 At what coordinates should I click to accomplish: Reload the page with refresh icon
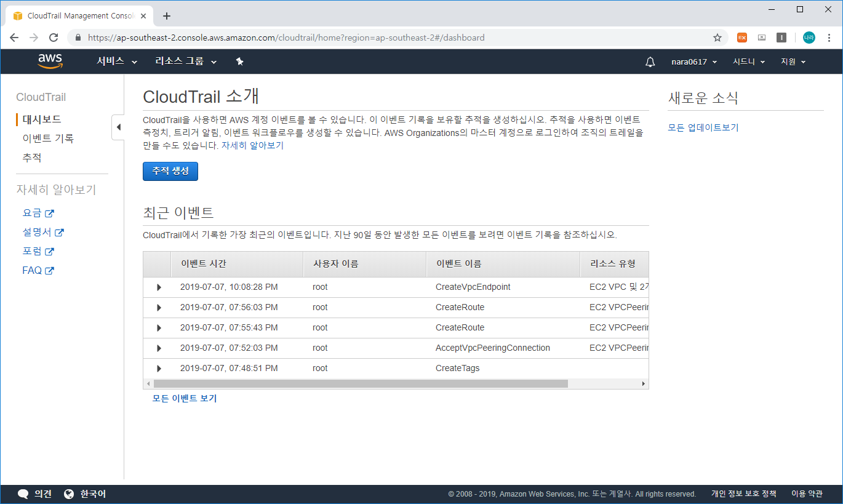point(54,38)
